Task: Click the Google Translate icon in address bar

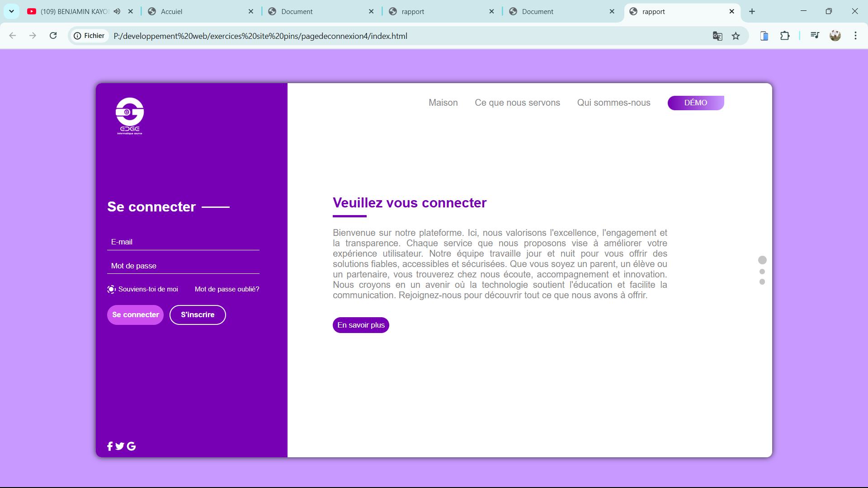Action: click(x=717, y=36)
